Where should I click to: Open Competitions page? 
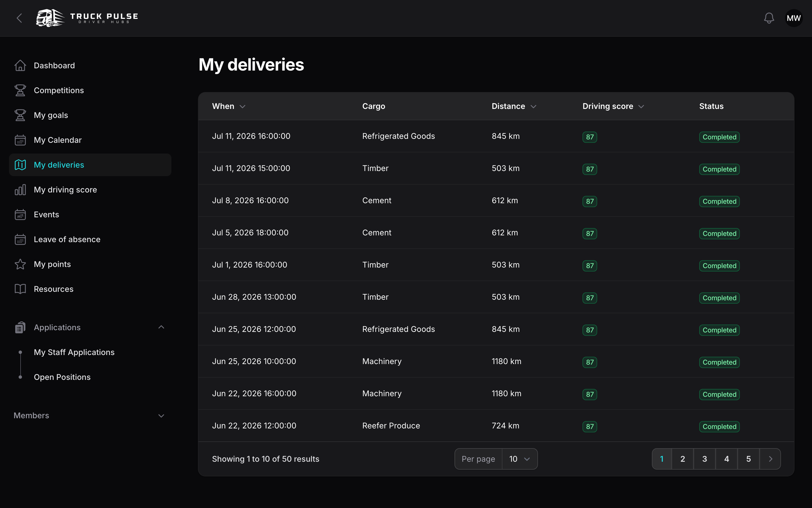[x=90, y=90]
